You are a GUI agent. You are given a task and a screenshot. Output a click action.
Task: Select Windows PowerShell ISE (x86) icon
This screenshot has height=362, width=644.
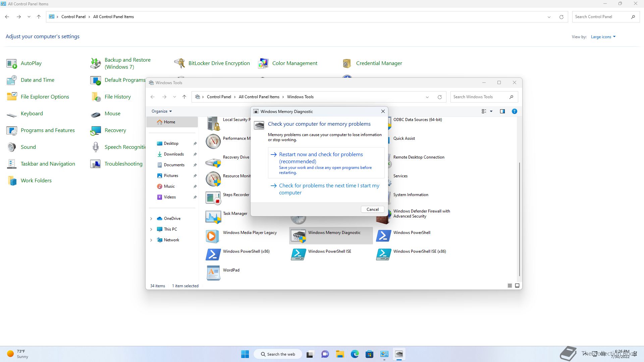(x=383, y=255)
